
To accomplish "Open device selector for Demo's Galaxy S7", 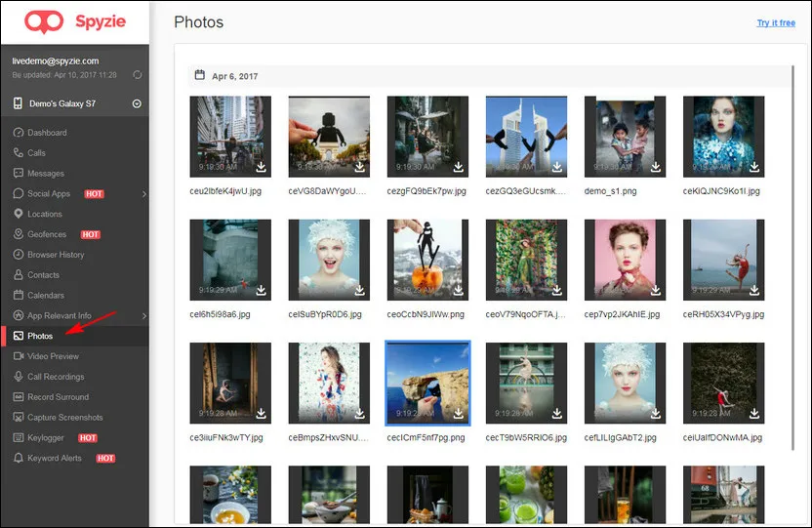I will click(137, 104).
